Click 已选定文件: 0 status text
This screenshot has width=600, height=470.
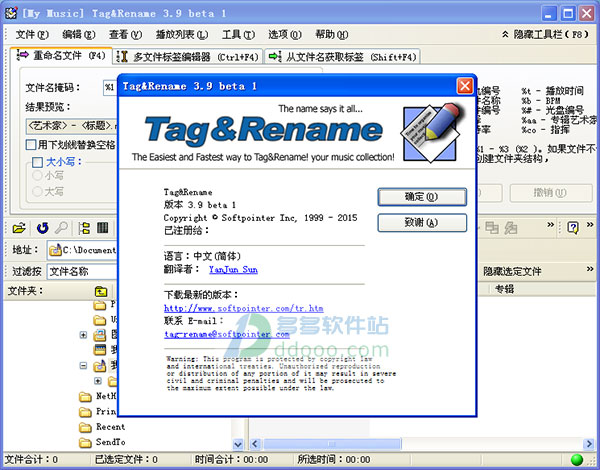click(126, 459)
